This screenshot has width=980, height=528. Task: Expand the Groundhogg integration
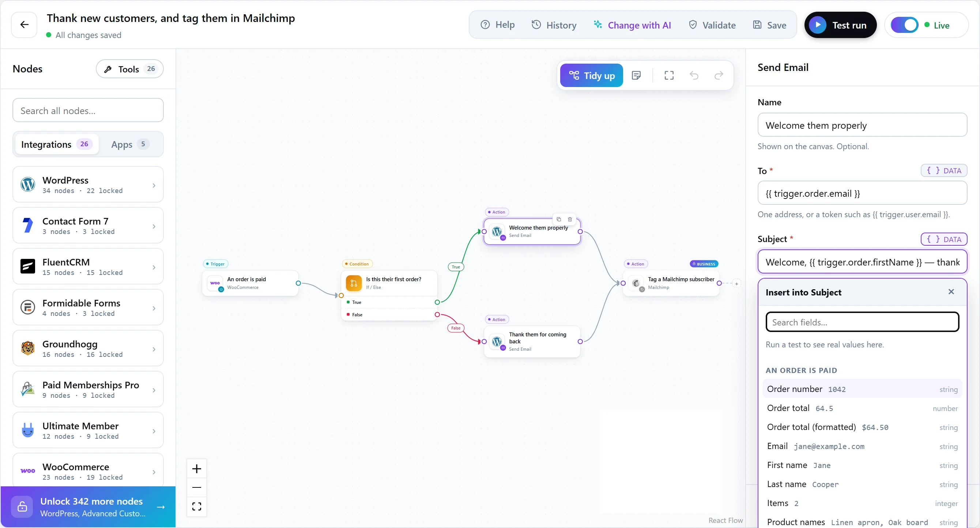pos(88,348)
